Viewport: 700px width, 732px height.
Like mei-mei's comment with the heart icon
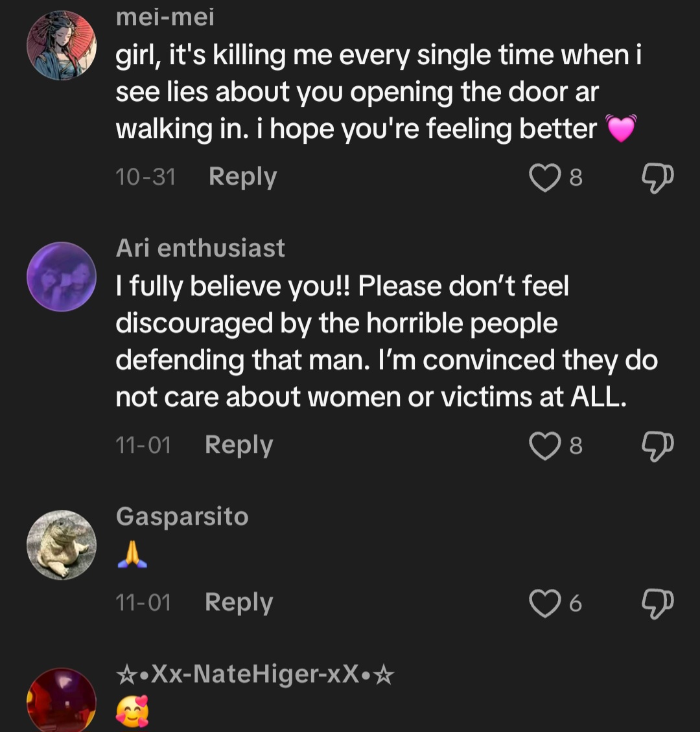click(544, 178)
